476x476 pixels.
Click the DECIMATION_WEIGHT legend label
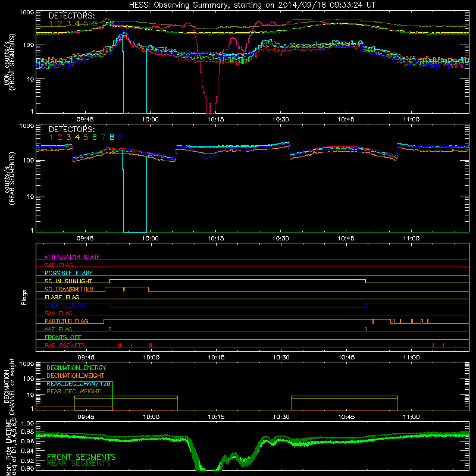coord(76,375)
